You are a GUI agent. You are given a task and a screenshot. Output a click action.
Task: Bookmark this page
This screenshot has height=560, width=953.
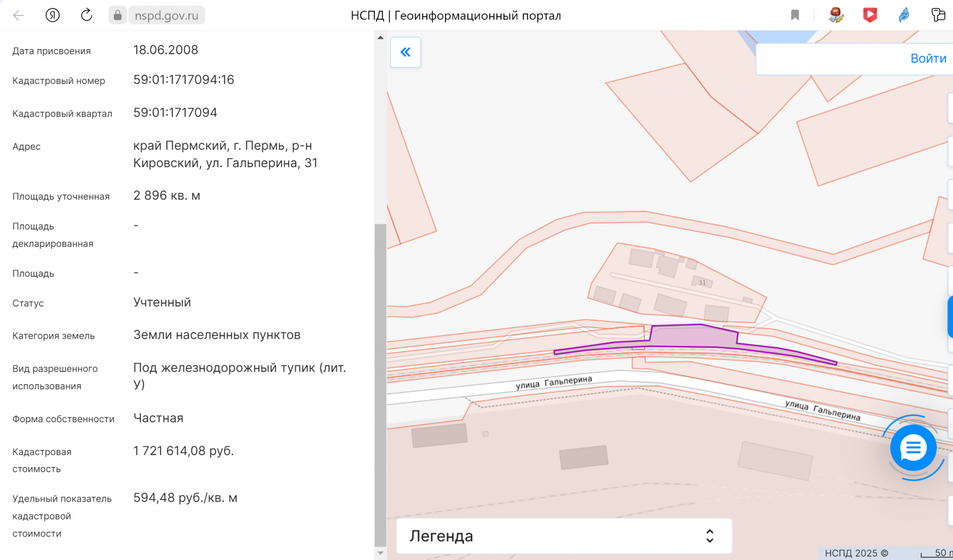tap(795, 15)
